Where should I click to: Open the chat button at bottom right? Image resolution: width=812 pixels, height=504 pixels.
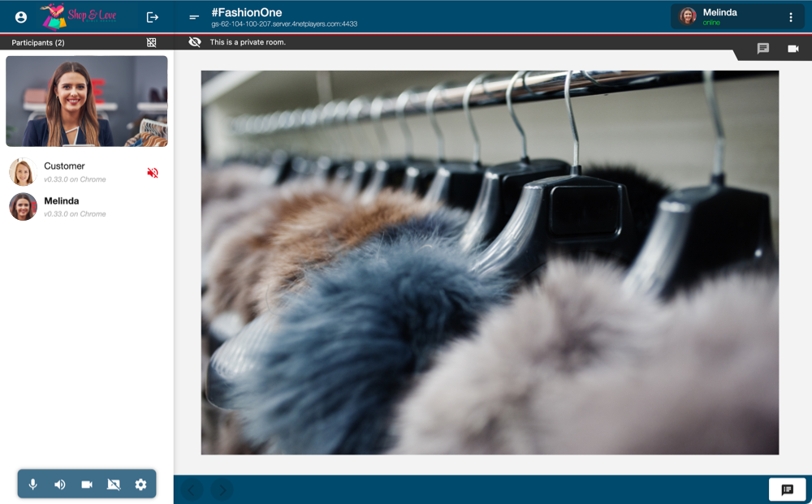[x=787, y=489]
